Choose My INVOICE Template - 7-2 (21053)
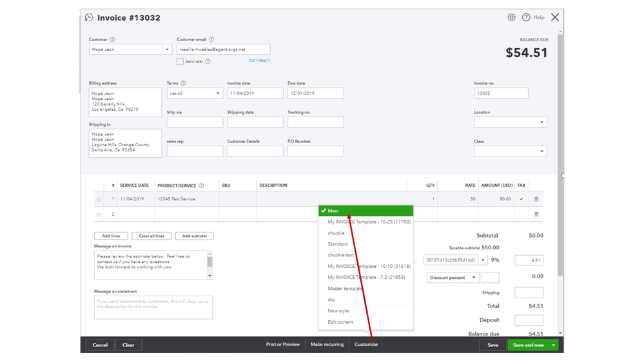The height and width of the screenshot is (362, 644). point(366,277)
